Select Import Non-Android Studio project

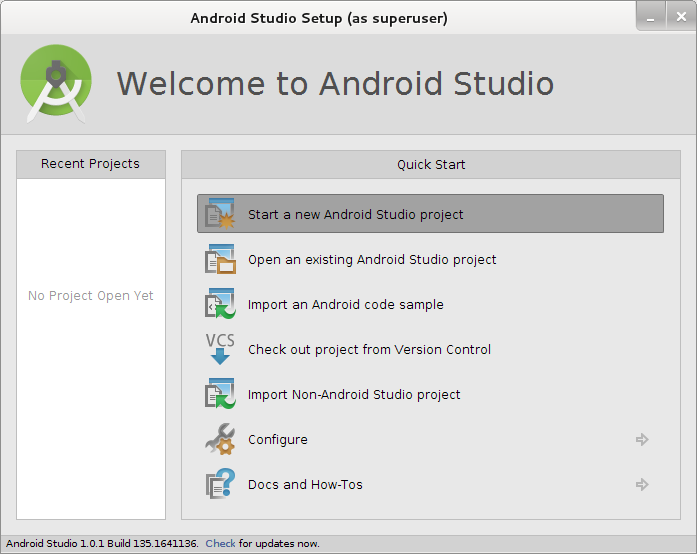click(x=354, y=394)
